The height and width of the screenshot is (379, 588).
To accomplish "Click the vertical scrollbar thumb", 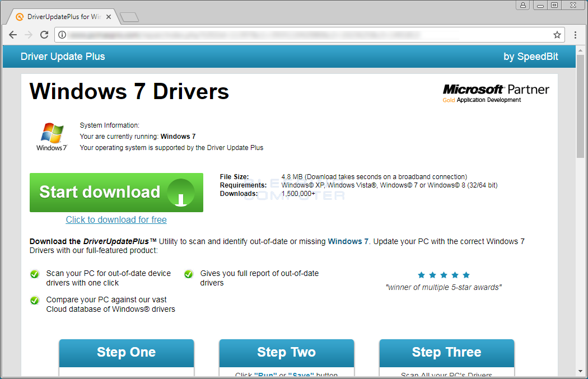I will click(x=581, y=106).
